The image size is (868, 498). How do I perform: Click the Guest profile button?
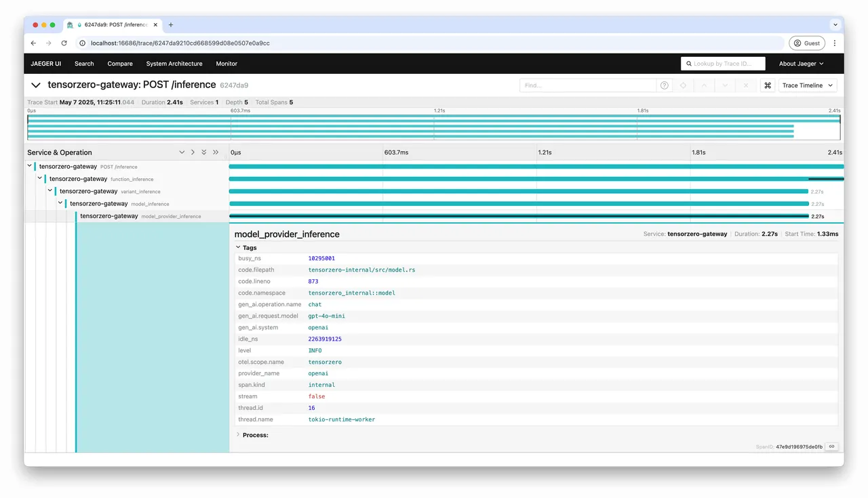807,43
